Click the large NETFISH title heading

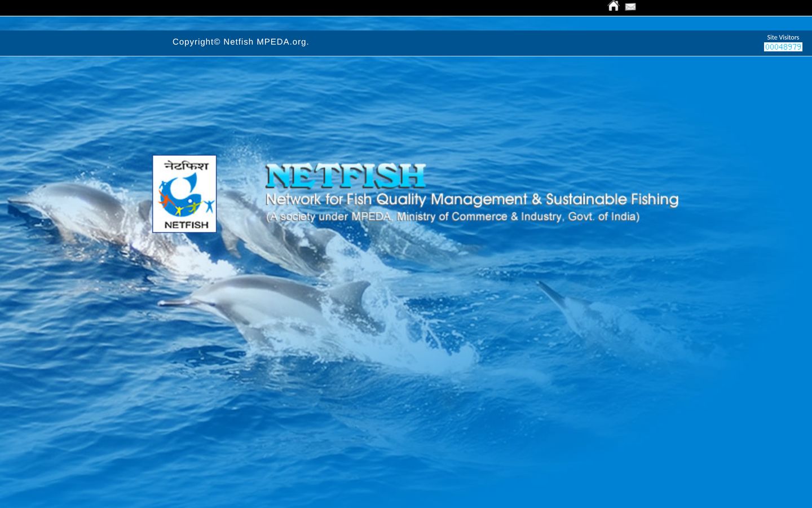(345, 176)
